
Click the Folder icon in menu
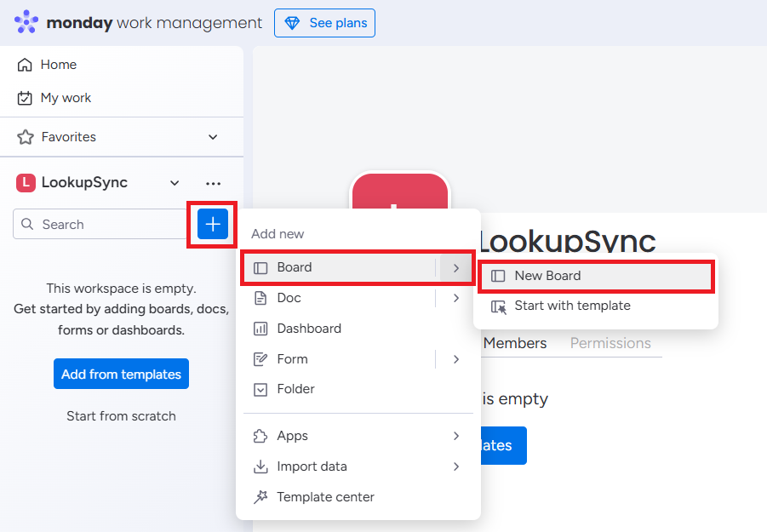tap(260, 389)
